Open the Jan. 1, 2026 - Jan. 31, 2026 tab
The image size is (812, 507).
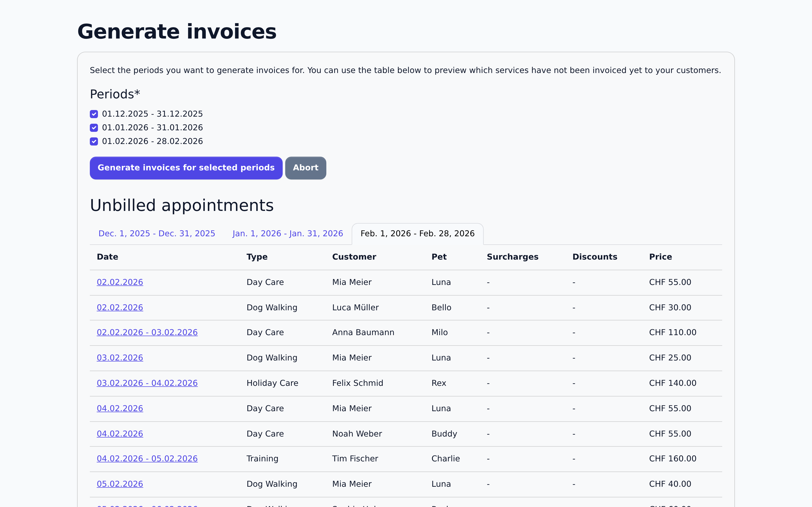pyautogui.click(x=287, y=233)
